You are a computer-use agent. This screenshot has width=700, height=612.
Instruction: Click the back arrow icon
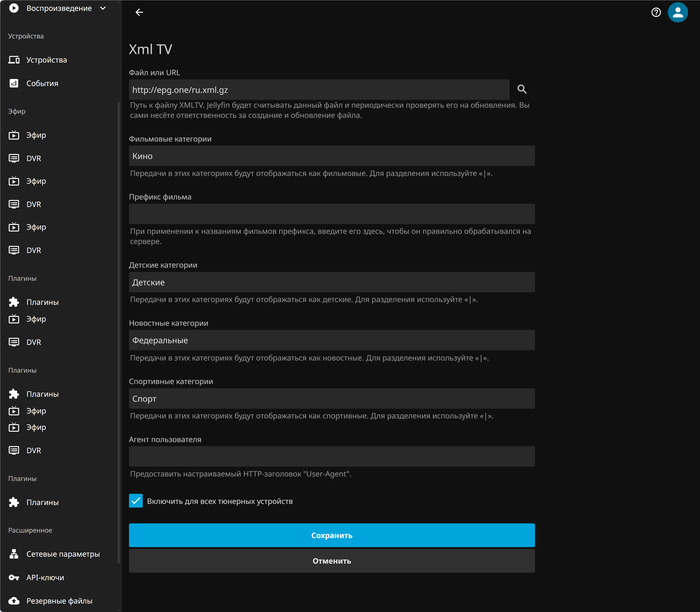point(139,13)
